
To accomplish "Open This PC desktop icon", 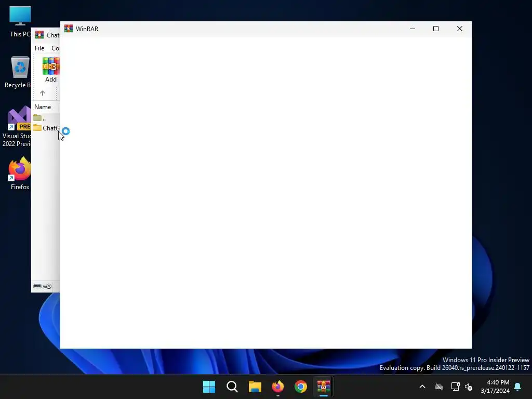I will pos(20,22).
